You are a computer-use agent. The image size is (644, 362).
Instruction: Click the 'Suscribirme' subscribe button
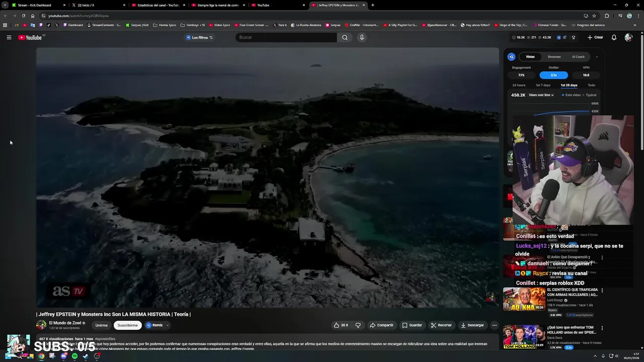pos(127,325)
